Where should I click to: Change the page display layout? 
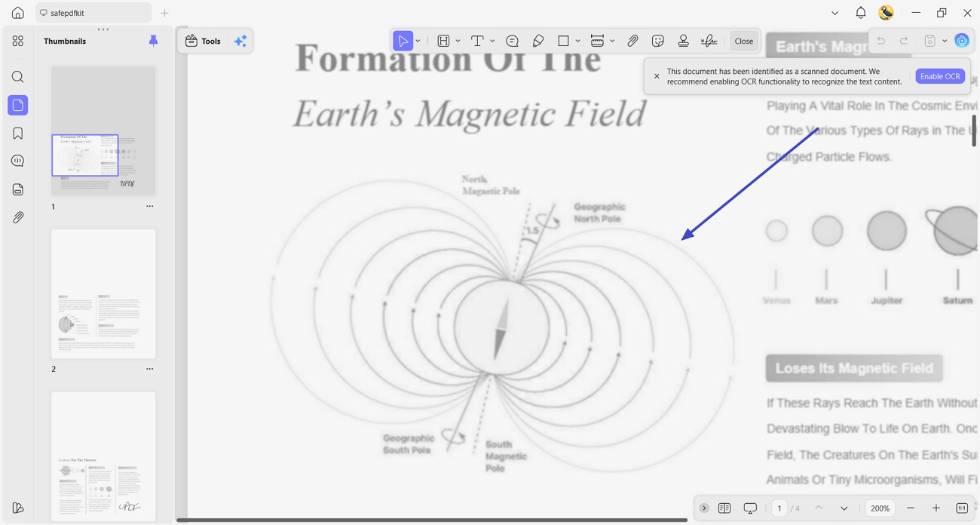pyautogui.click(x=724, y=508)
